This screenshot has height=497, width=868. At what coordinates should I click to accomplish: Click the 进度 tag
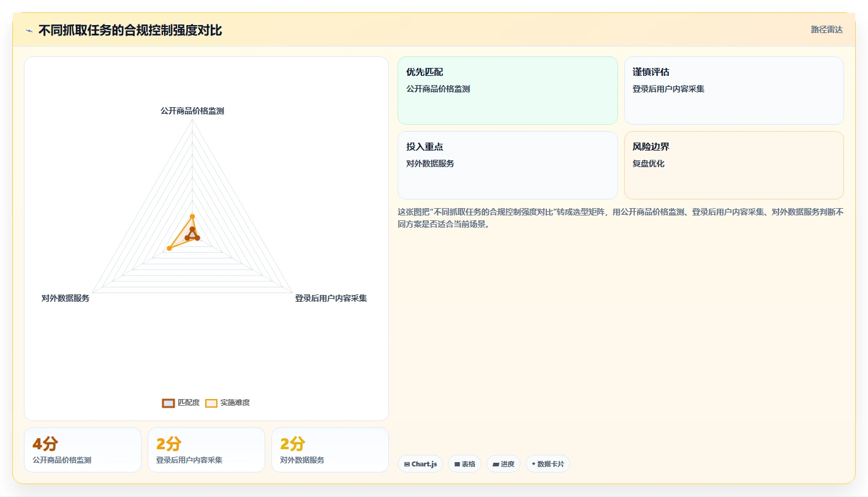tap(504, 464)
